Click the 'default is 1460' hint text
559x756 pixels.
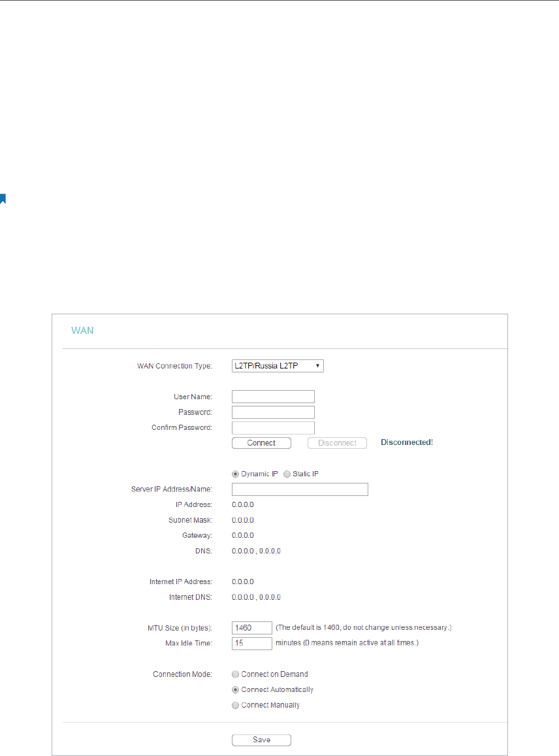click(363, 628)
